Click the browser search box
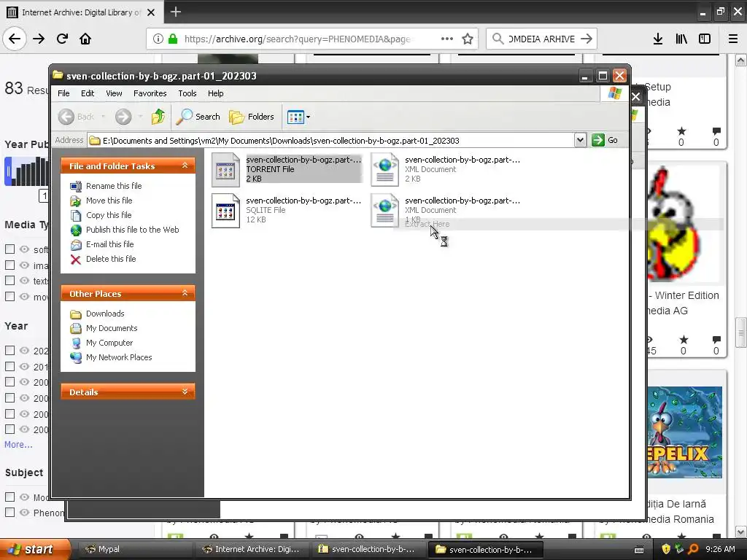 pos(541,39)
